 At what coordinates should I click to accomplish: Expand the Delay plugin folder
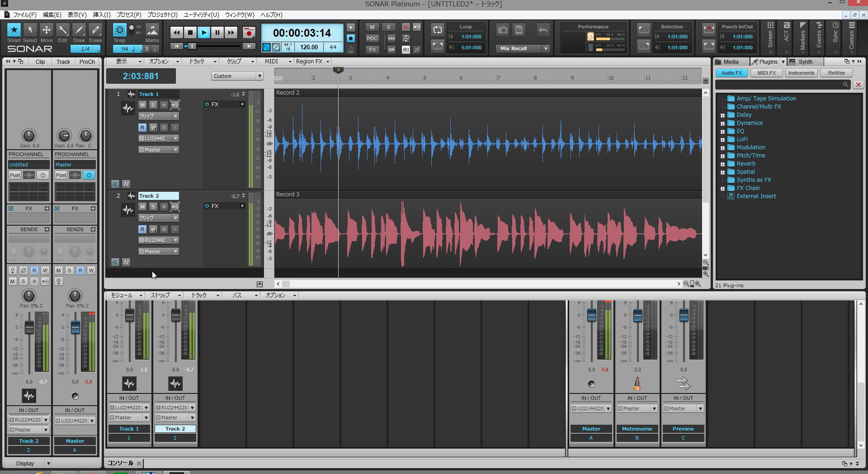pyautogui.click(x=722, y=115)
